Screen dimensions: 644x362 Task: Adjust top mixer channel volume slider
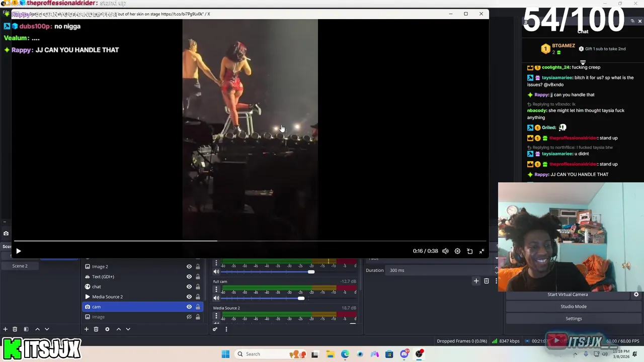coord(311,271)
